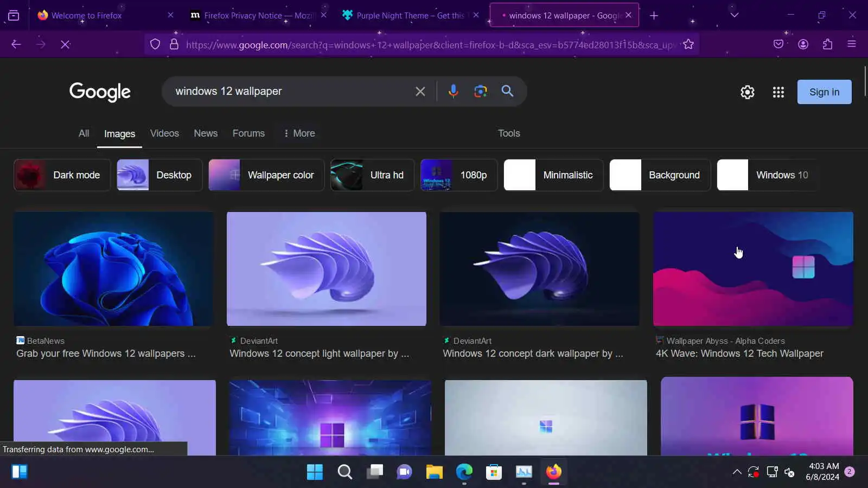868x488 pixels.
Task: Show All search results
Action: [84, 133]
